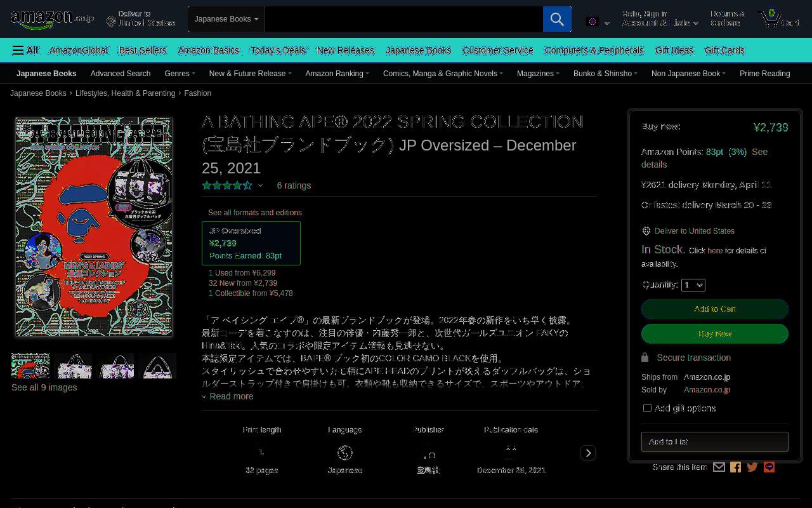Open Amazon Basics in navigation bar
The height and width of the screenshot is (508, 812).
[208, 50]
